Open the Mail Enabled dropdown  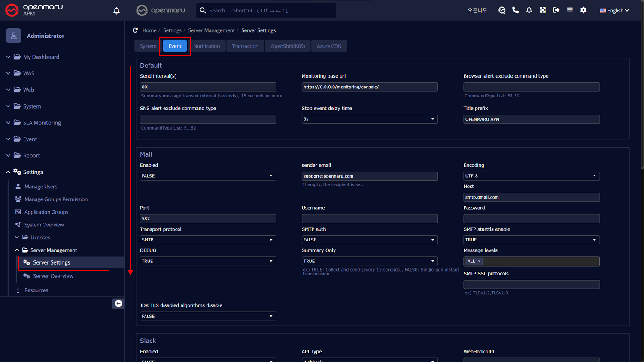pyautogui.click(x=208, y=176)
